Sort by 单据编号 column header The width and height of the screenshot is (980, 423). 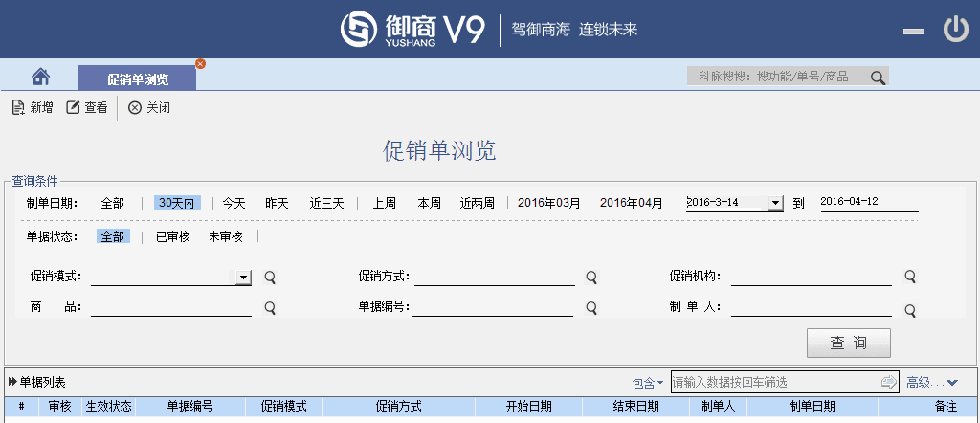(x=190, y=406)
